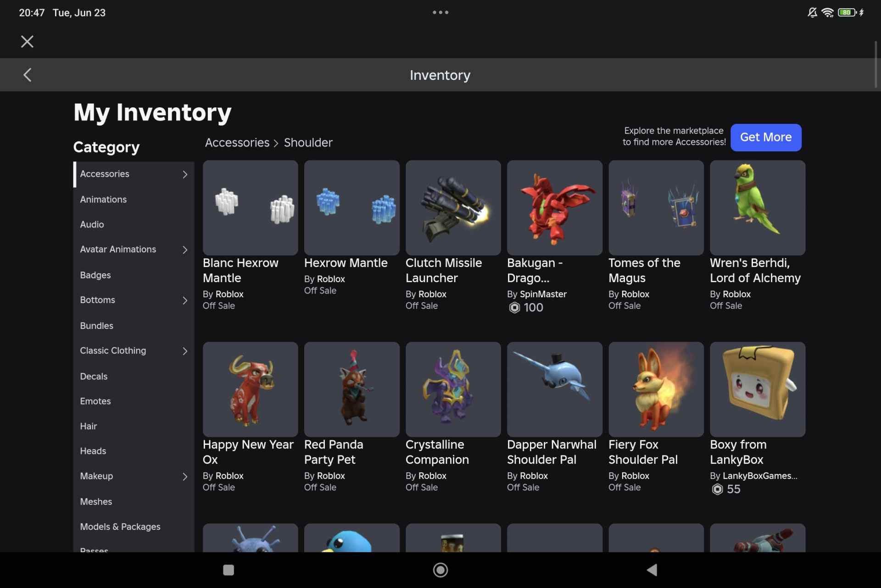The image size is (881, 588).
Task: Select the Heads category
Action: (134, 451)
